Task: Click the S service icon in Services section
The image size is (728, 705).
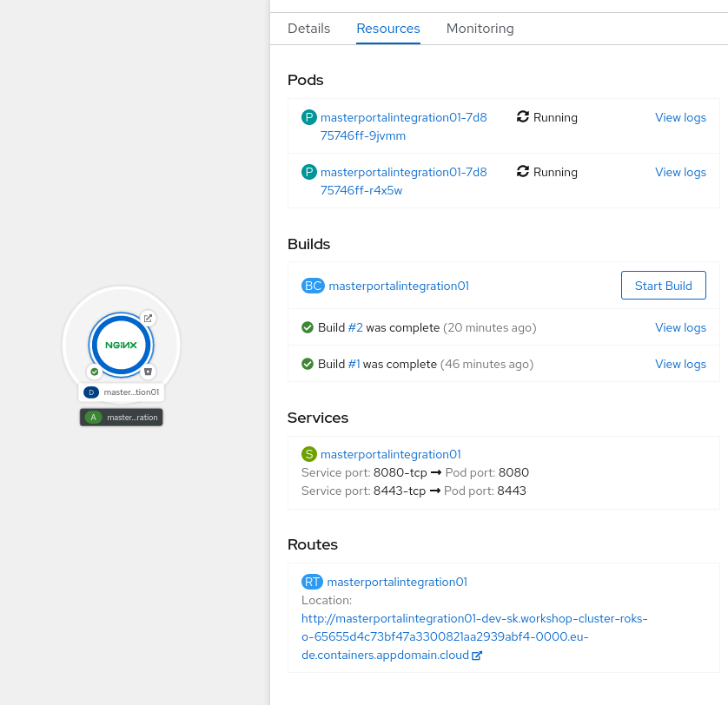Action: point(309,454)
